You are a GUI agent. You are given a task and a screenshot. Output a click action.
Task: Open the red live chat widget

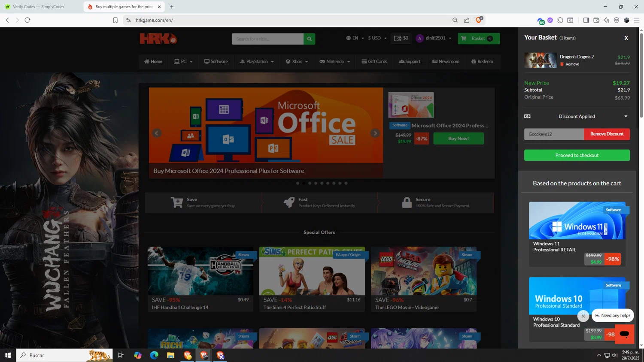[624, 334]
